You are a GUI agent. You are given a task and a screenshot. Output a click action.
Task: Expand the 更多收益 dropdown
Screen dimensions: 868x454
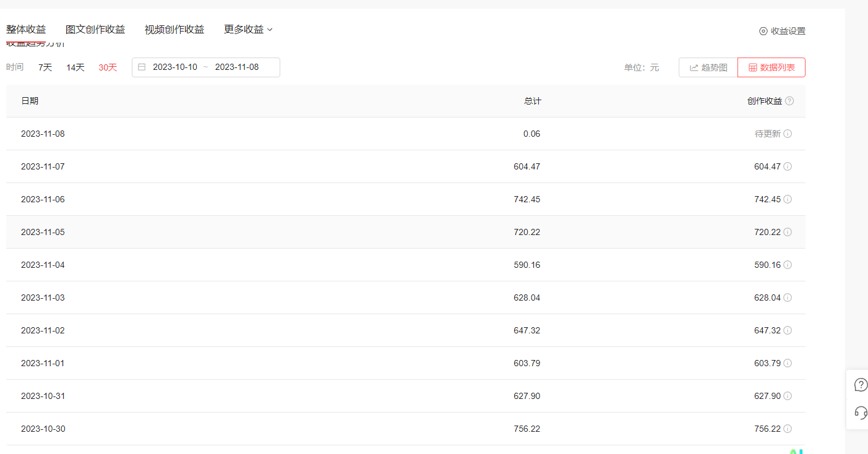(248, 29)
